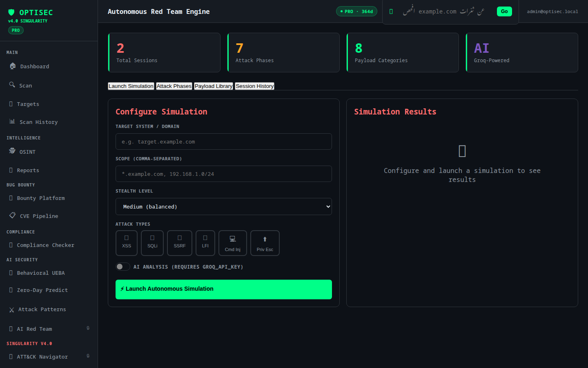Select the OSINT spy icon
The image size is (588, 368).
point(12,151)
